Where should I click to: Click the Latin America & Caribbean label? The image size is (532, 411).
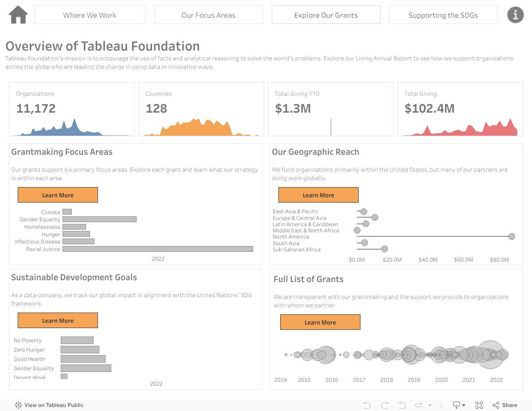[305, 224]
